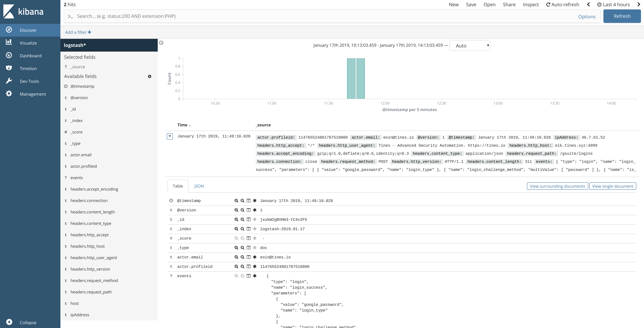Toggle column in table for @timestamp row

[x=249, y=201]
